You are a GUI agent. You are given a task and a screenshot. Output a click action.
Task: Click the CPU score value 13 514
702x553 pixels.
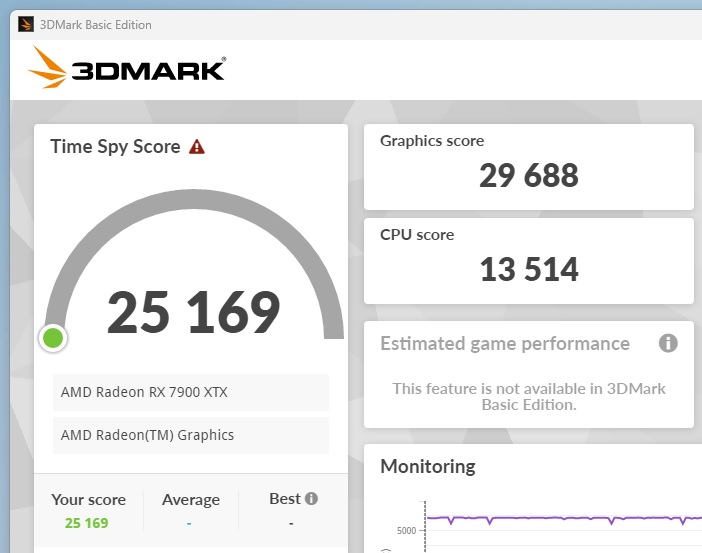(528, 269)
